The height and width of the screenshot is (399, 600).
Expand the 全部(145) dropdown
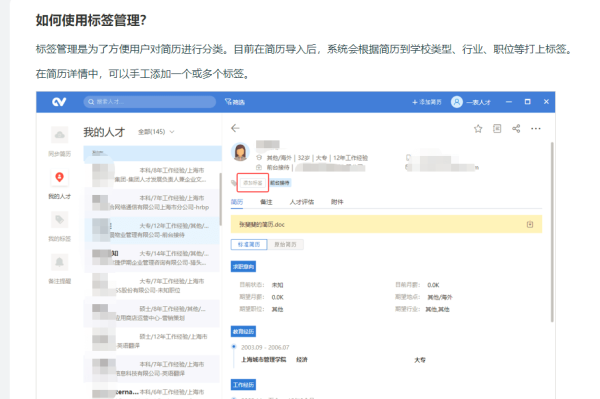(x=156, y=132)
